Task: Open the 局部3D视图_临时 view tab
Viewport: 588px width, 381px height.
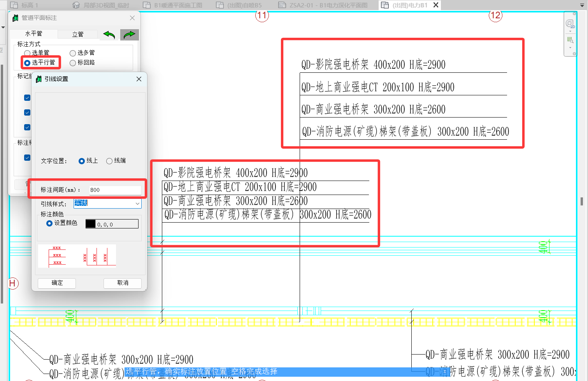Action: pyautogui.click(x=106, y=5)
